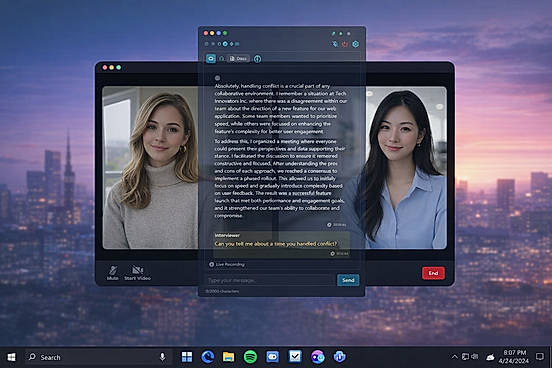This screenshot has height=368, width=552.
Task: Open the headphones audio tab in overlay
Action: pos(222,59)
